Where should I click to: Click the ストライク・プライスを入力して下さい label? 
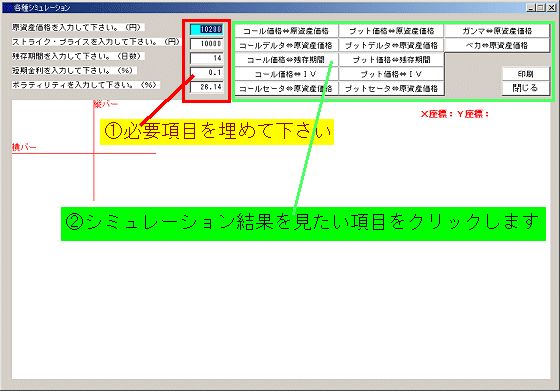point(96,42)
